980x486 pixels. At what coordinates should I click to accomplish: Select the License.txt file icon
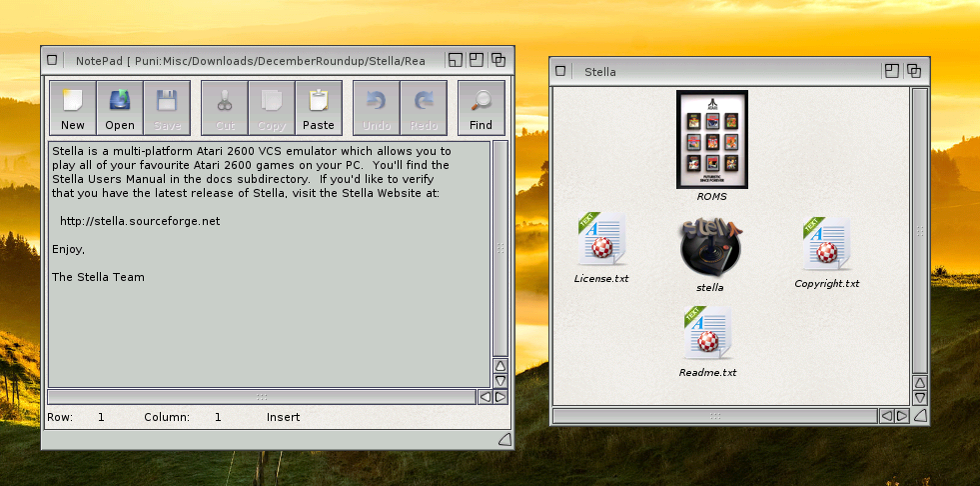click(601, 241)
